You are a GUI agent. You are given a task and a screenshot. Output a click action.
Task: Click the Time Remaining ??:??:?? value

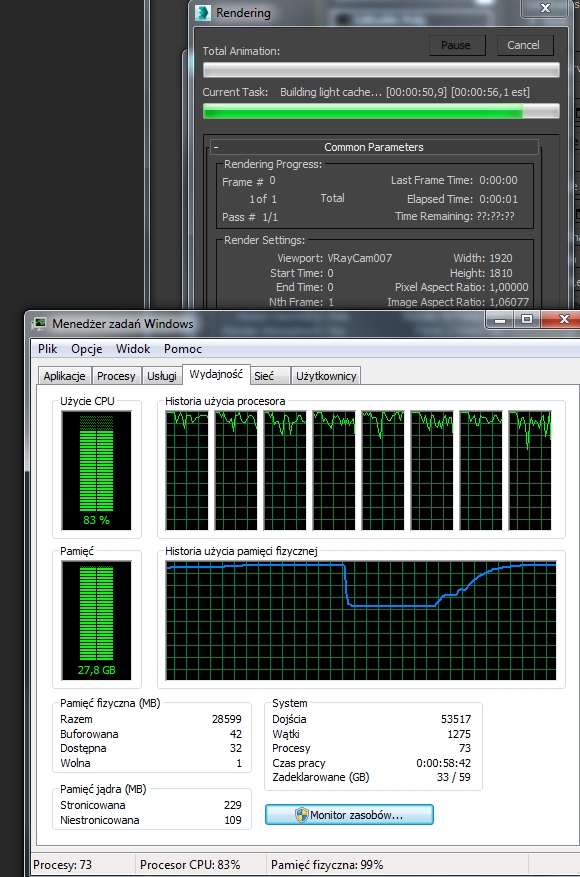[495, 216]
